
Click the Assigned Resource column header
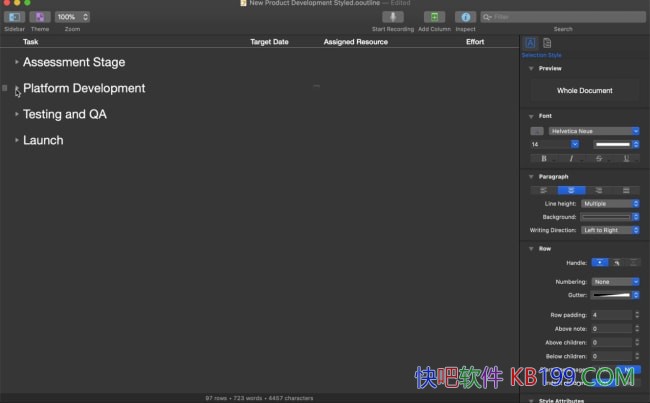[x=355, y=42]
